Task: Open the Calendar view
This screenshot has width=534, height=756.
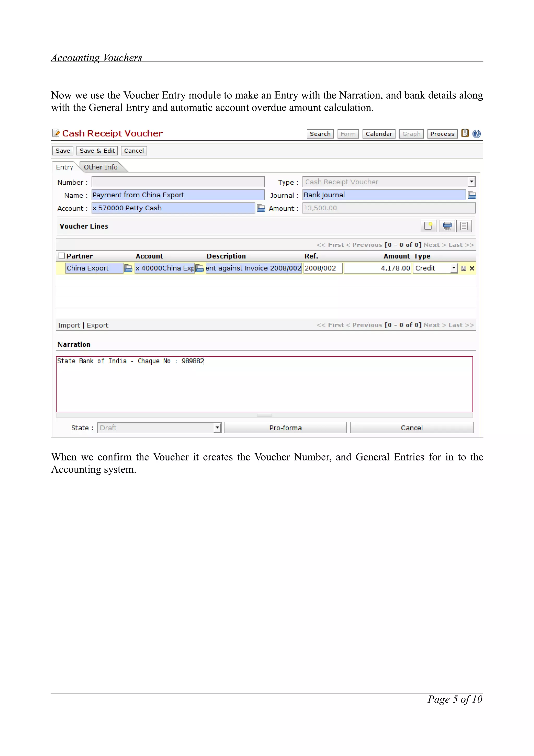Action: click(x=379, y=134)
